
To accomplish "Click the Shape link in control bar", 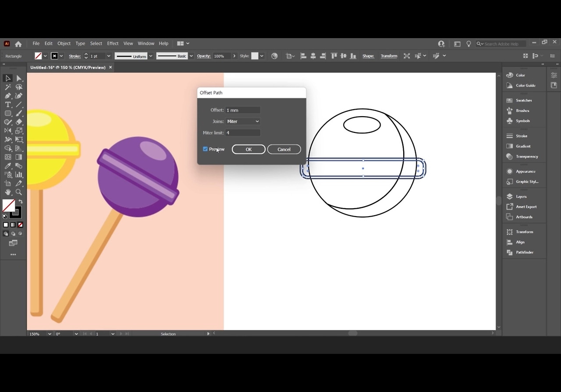I will point(368,56).
